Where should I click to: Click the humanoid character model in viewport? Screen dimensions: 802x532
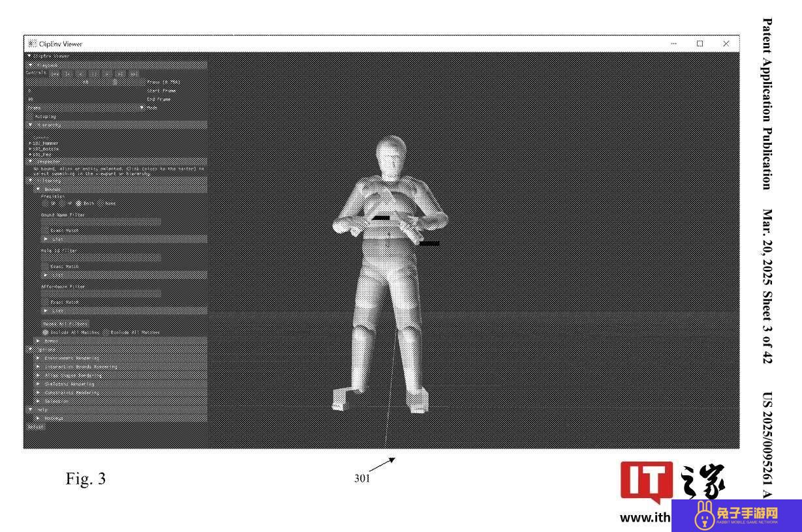pos(390,274)
